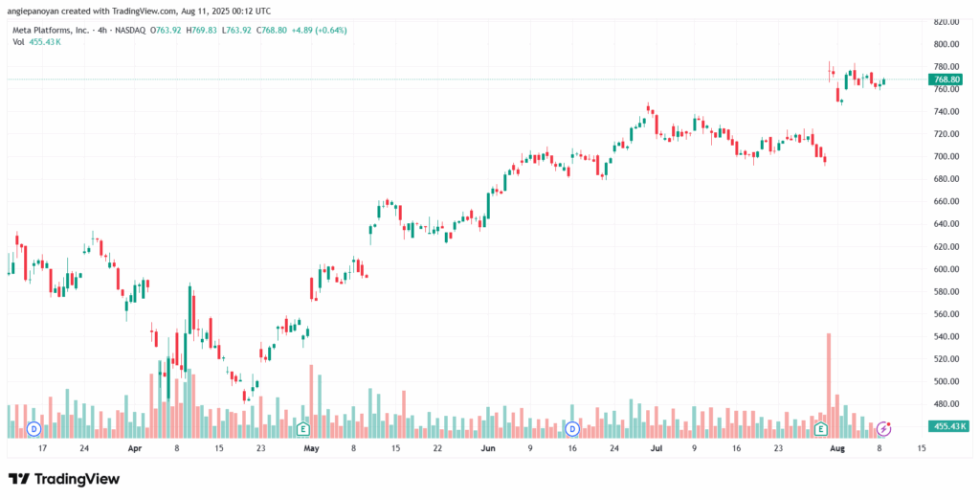Click the 455.43 K volume axis label
980x500 pixels.
[x=950, y=426]
